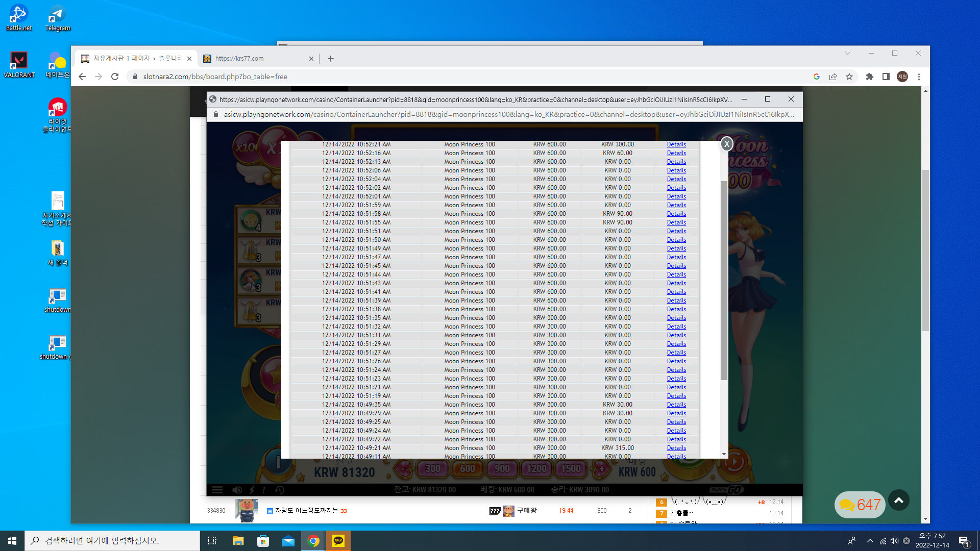Open game history clock icon
The image size is (980, 551).
(x=280, y=490)
